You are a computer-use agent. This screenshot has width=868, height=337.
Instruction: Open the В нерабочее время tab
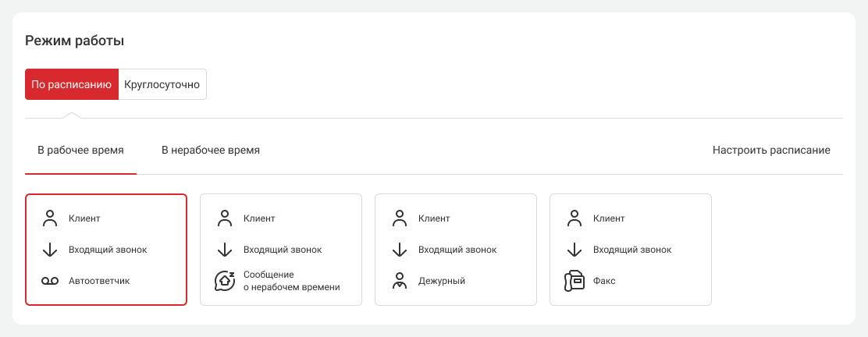coord(211,150)
